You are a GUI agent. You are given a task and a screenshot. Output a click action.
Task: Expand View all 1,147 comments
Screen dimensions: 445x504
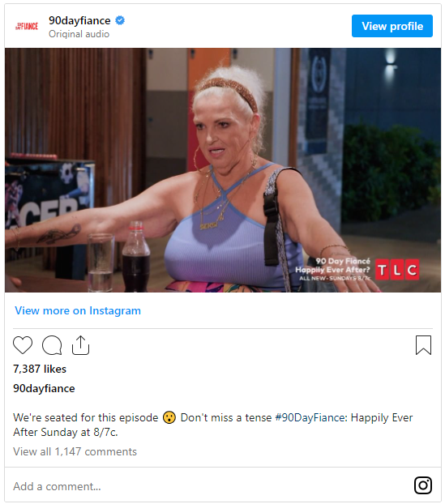click(x=75, y=451)
